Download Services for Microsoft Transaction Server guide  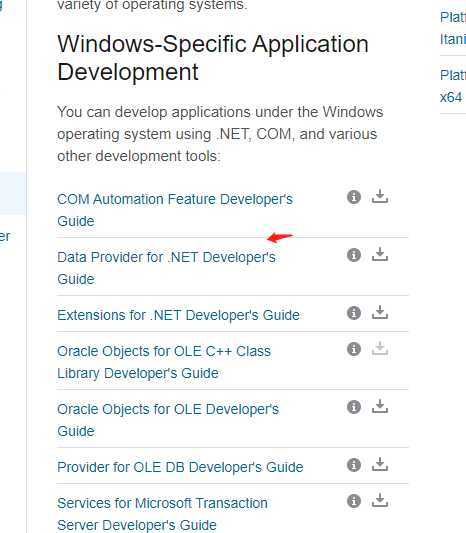click(380, 500)
